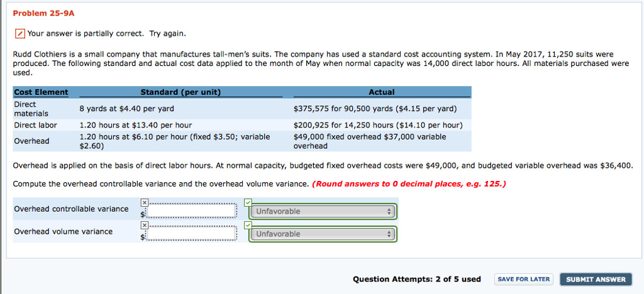
Task: Click '$200,925 for 14,250 hours' cell
Action: (378, 124)
